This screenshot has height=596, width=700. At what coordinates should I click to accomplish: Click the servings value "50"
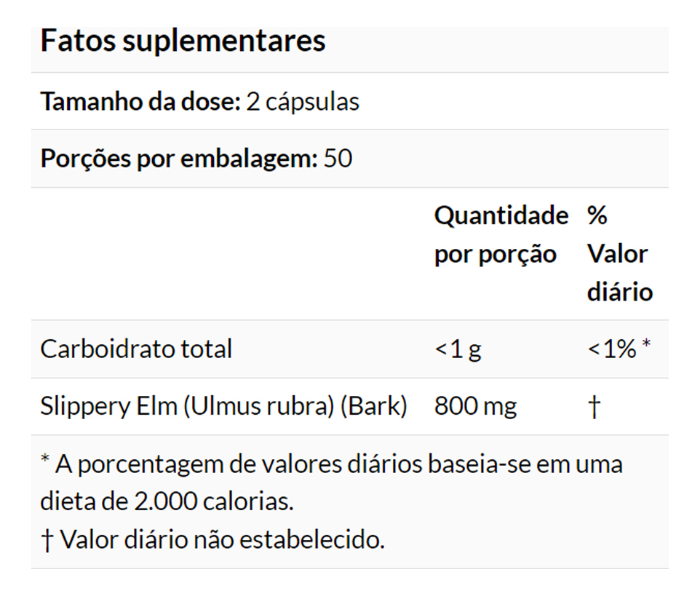click(338, 159)
